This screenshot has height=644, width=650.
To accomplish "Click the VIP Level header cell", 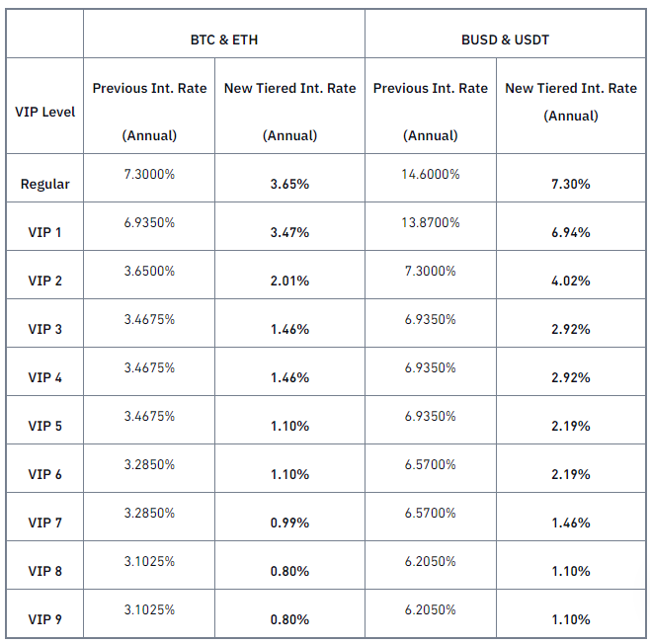I will pos(44,112).
